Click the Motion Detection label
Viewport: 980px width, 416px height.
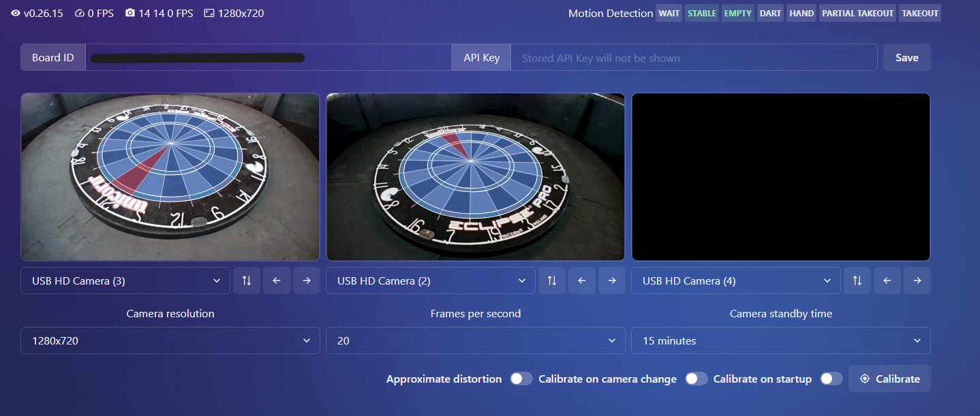[x=611, y=14]
